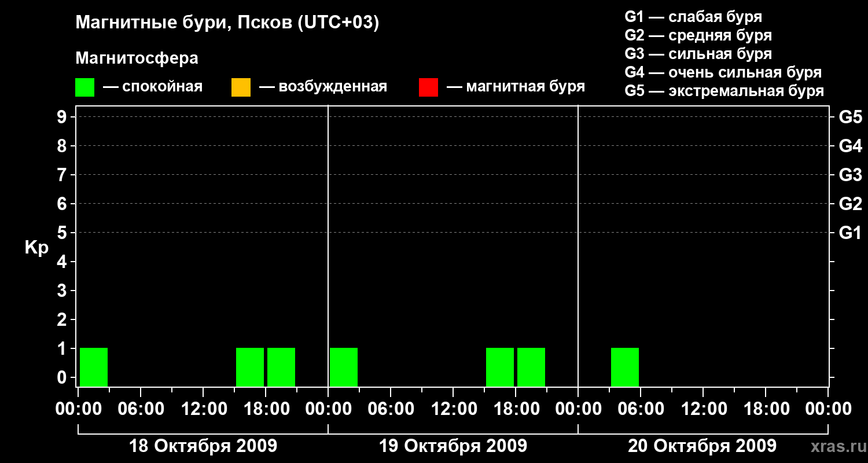
Task: Click the 18:00 green bar on 18 October
Action: coord(281,367)
